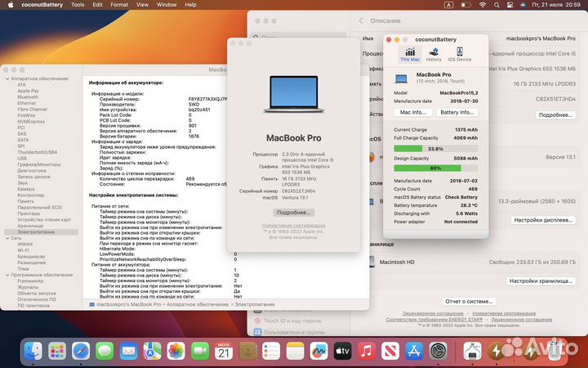The image size is (588, 368).
Task: Click Подробнее... button in System Settings
Action: tap(555, 115)
